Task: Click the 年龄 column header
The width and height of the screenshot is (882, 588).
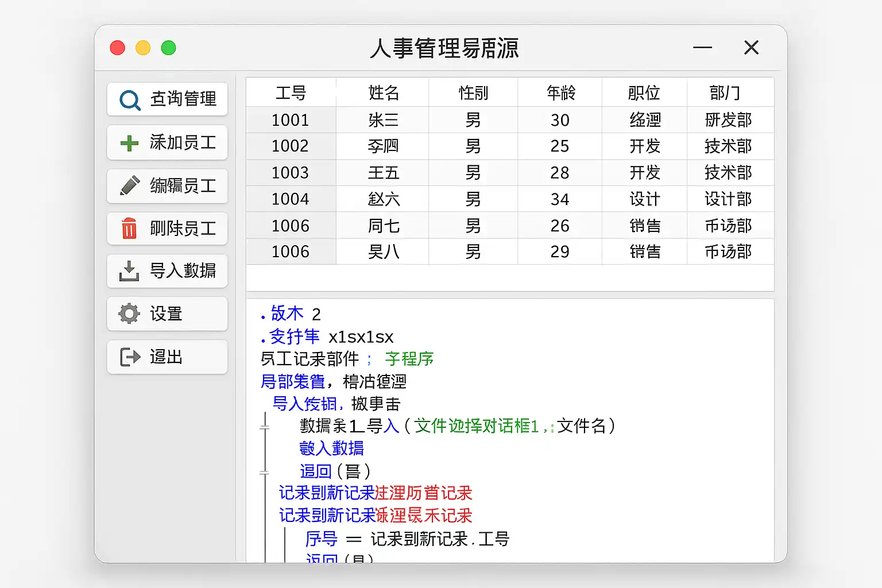Action: click(x=560, y=93)
